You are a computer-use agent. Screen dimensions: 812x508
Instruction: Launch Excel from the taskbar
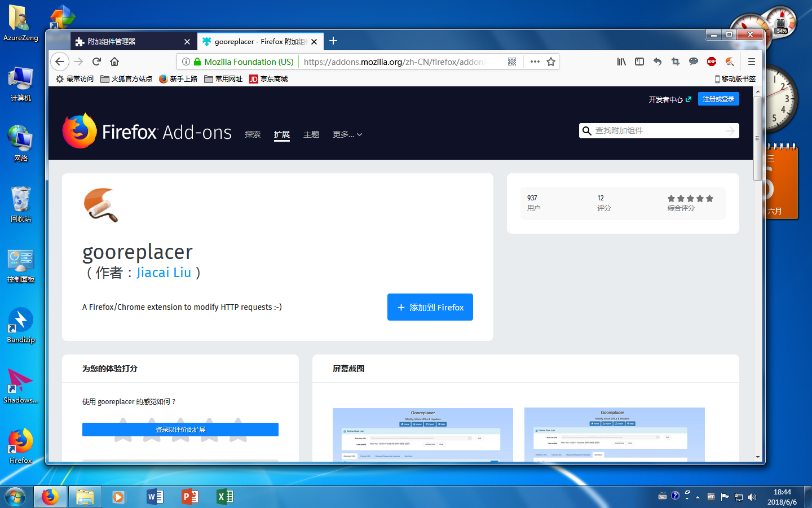pyautogui.click(x=224, y=497)
